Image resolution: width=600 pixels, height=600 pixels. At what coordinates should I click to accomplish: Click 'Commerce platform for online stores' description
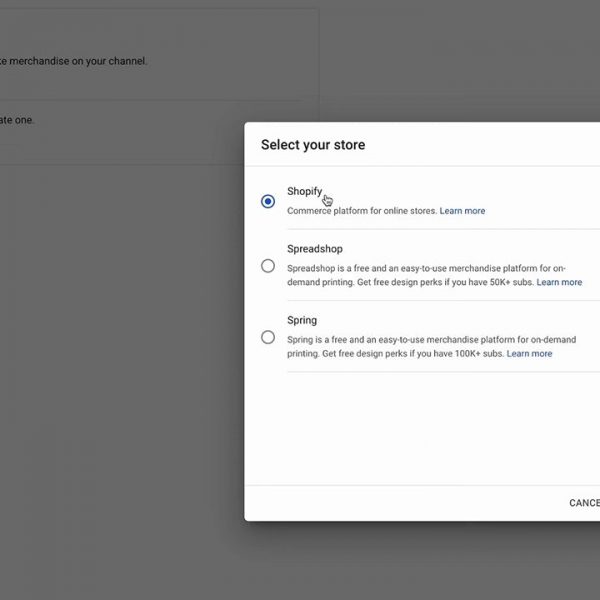coord(362,211)
